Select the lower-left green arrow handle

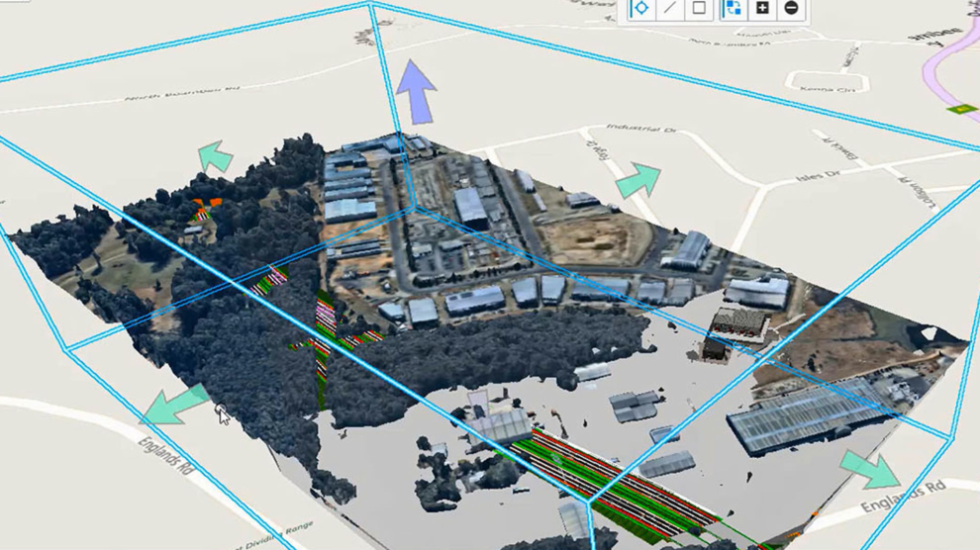[x=174, y=406]
